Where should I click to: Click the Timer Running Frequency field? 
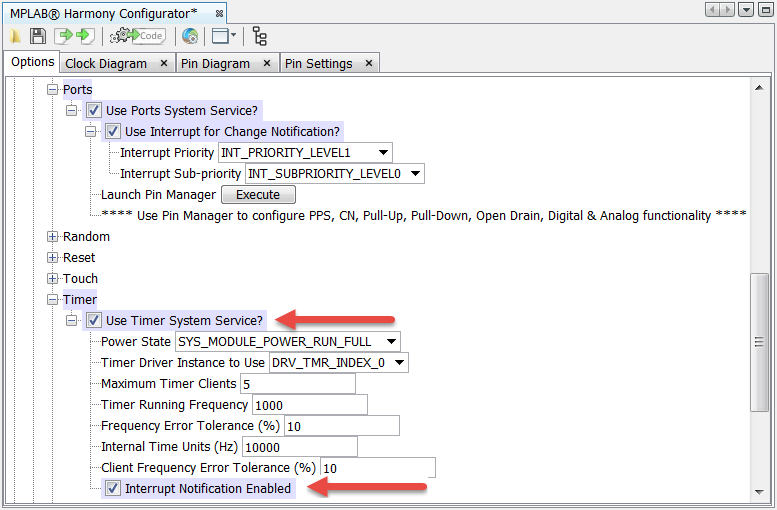(x=310, y=404)
